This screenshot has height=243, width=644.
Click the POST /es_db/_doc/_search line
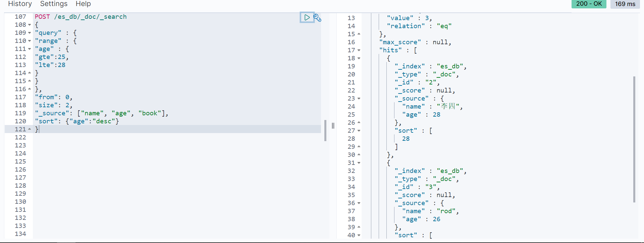click(81, 17)
